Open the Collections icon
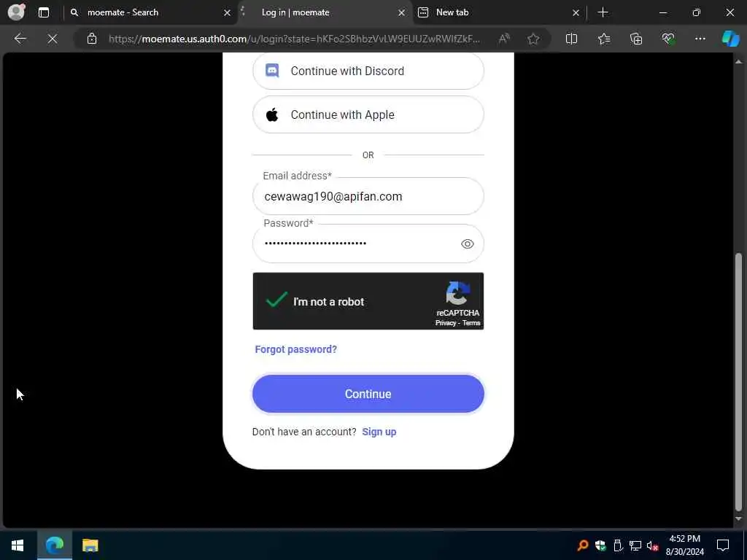 (636, 39)
